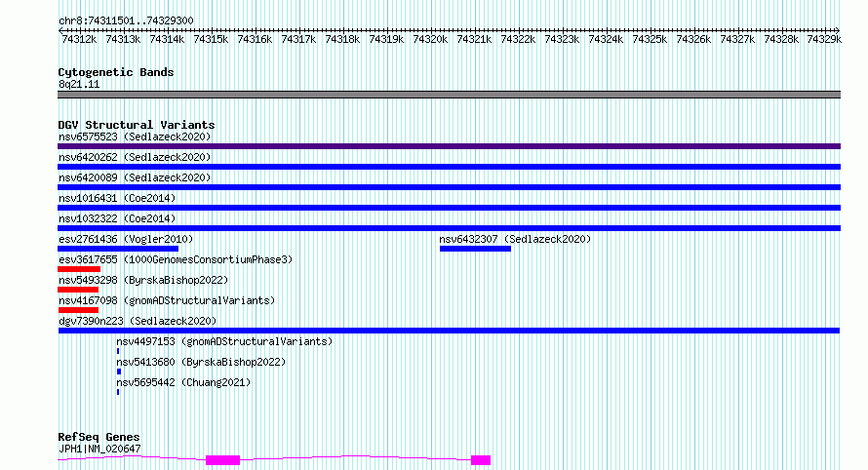
Task: Click the 74317k ruler tick label
Action: coord(298,39)
